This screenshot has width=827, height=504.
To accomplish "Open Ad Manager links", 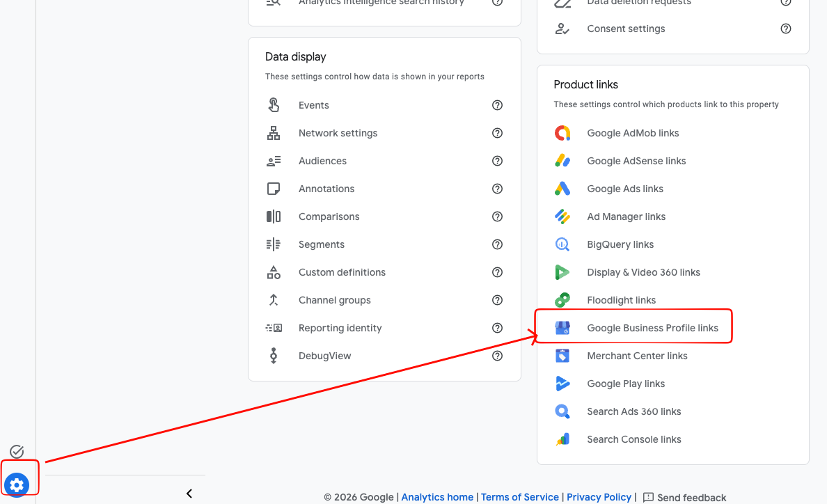I will pos(627,216).
